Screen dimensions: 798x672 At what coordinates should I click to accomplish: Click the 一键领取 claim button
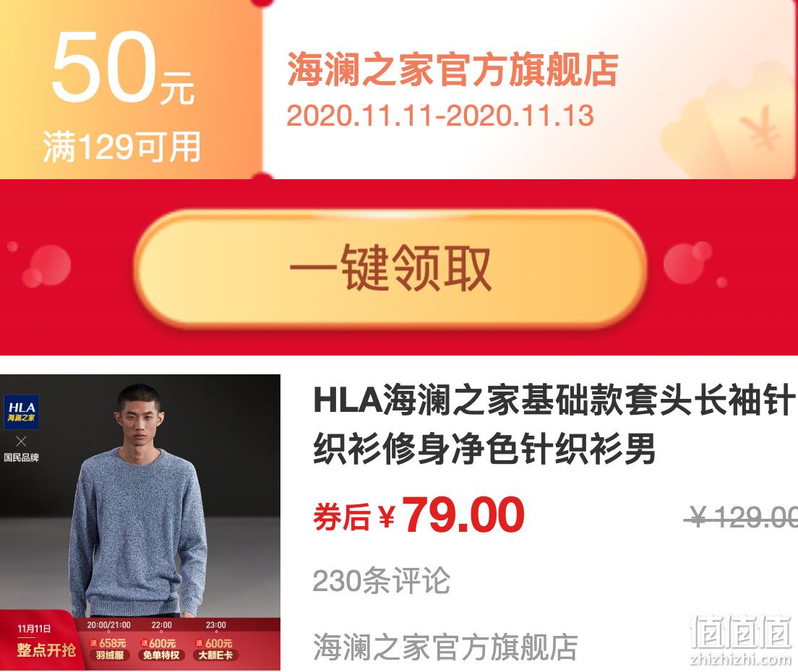tap(390, 268)
